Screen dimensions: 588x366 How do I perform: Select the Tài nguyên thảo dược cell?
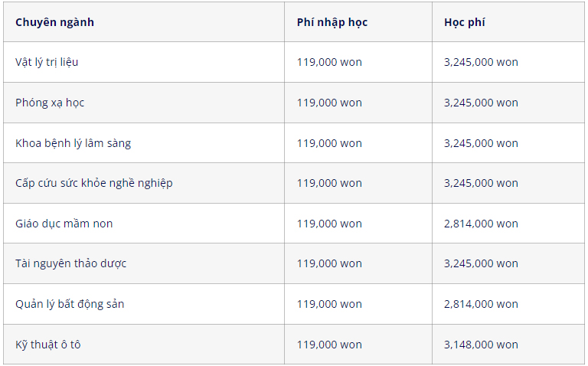point(144,263)
